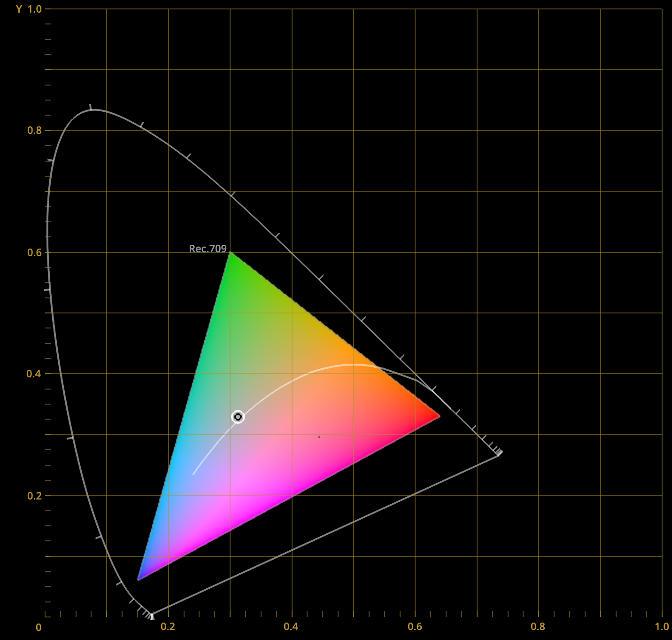Viewport: 672px width, 640px height.
Task: Click the red primary vertex of the gamut triangle
Action: [437, 417]
